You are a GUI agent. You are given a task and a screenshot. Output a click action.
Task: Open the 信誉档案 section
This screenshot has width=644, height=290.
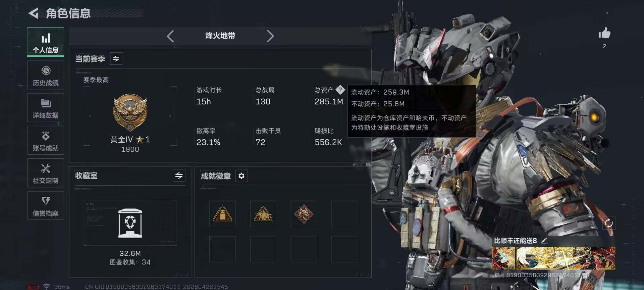46,205
